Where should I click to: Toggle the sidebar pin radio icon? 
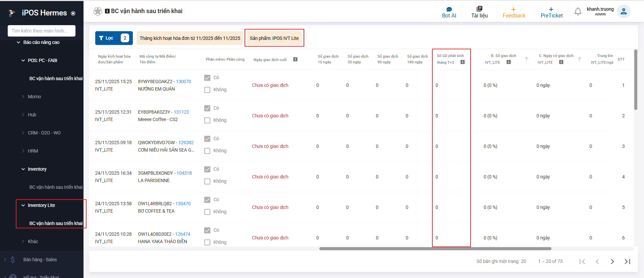(73, 13)
